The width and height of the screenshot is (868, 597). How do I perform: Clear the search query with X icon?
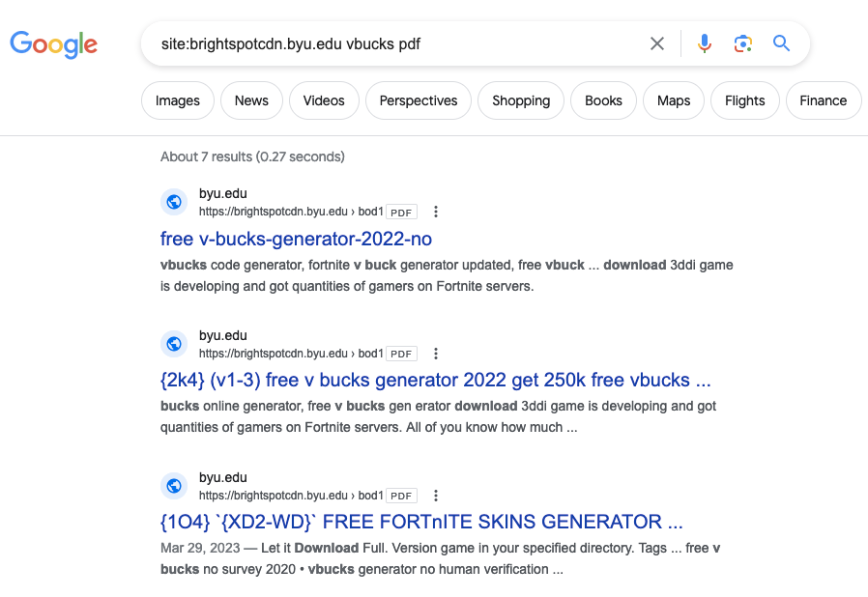click(x=657, y=43)
